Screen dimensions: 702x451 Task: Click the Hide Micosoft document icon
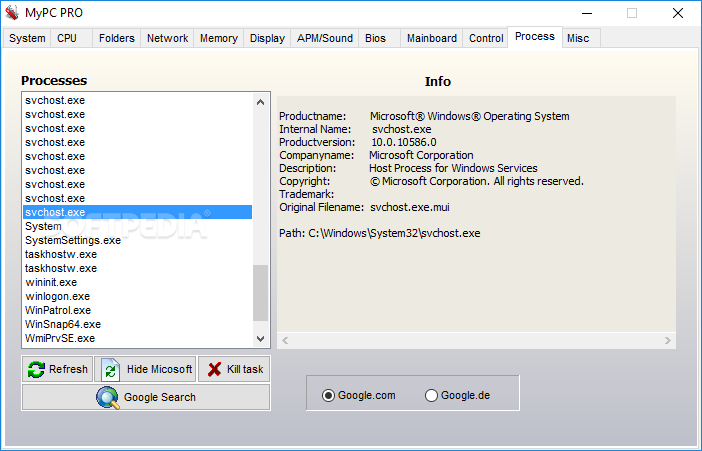click(110, 369)
